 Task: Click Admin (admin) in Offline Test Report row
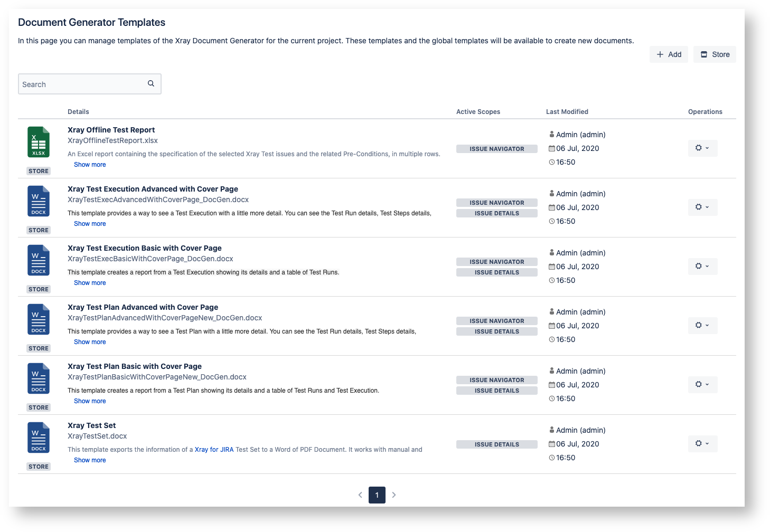pyautogui.click(x=580, y=135)
